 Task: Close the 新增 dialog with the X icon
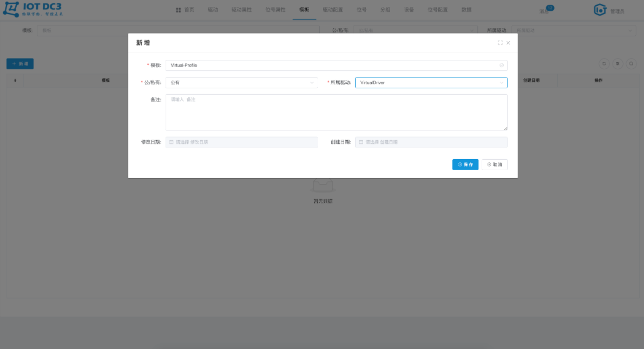click(x=508, y=43)
